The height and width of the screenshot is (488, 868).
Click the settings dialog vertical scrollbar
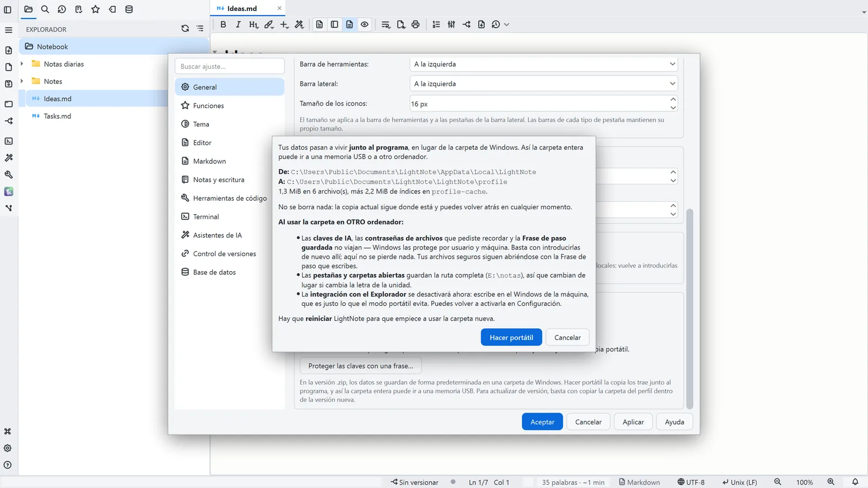(690, 308)
